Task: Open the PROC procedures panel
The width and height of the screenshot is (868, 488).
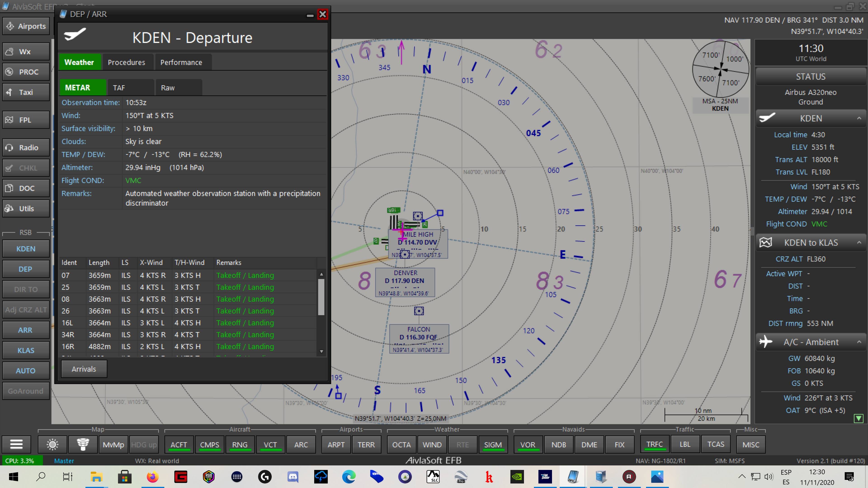Action: click(26, 72)
